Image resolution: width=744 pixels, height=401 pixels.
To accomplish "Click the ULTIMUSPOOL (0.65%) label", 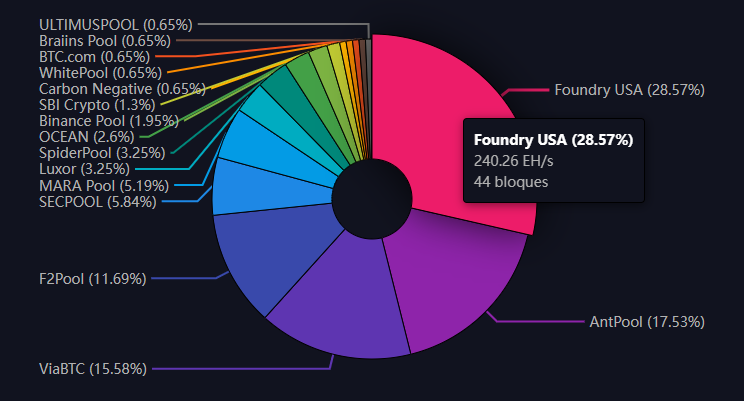I will coord(116,25).
